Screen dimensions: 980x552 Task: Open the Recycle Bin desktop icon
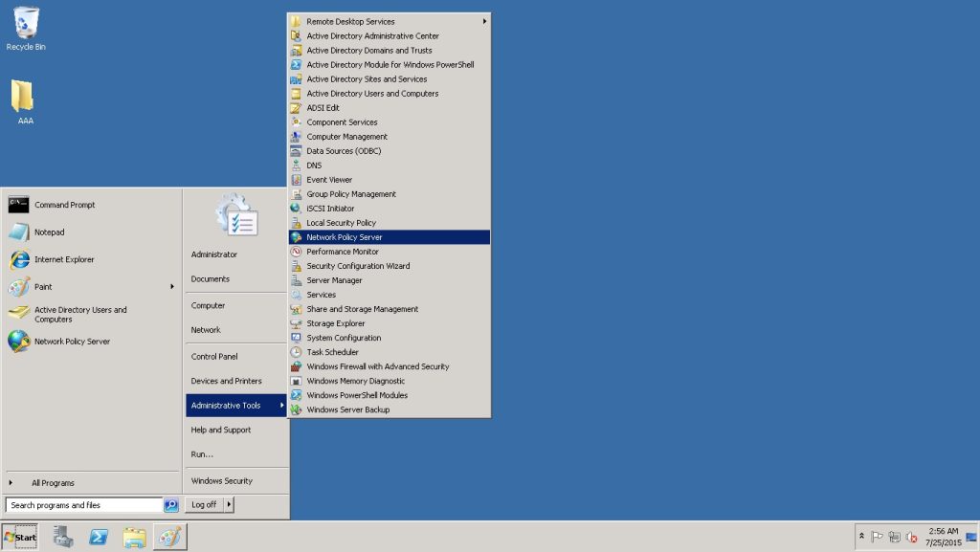click(26, 24)
